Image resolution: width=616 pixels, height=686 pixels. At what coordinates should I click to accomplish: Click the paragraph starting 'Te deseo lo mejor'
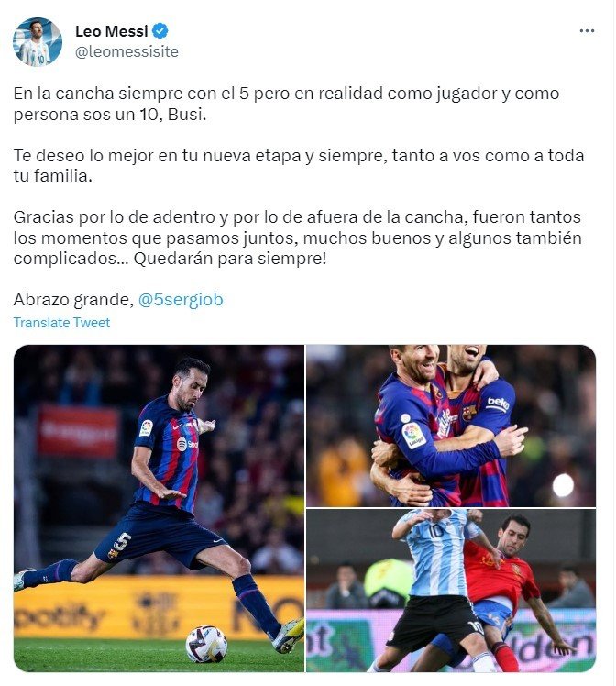click(x=299, y=165)
